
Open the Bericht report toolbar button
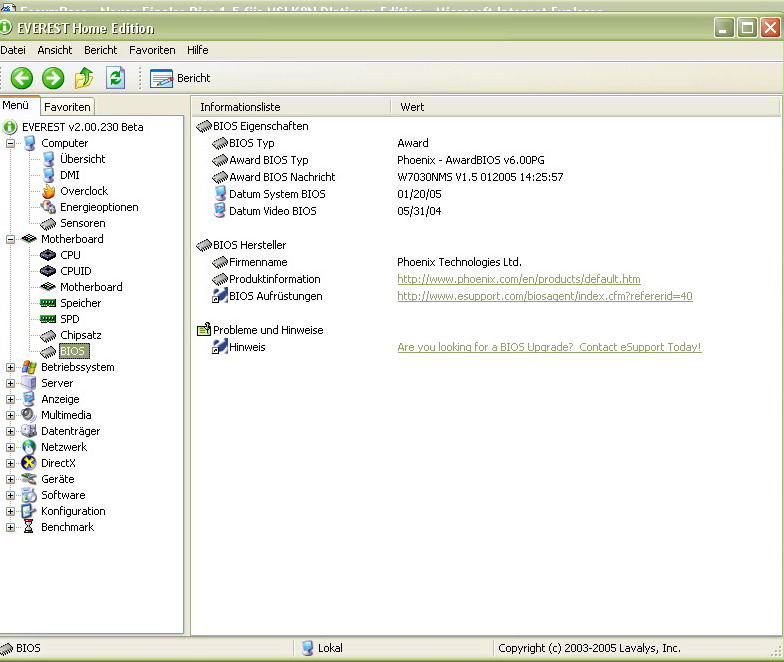coord(180,78)
